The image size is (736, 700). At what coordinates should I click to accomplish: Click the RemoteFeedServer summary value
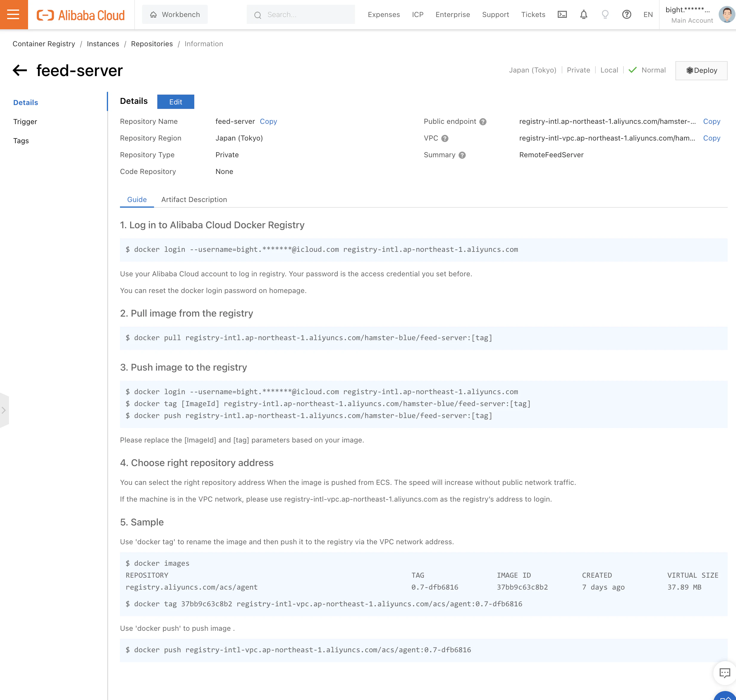(x=551, y=155)
